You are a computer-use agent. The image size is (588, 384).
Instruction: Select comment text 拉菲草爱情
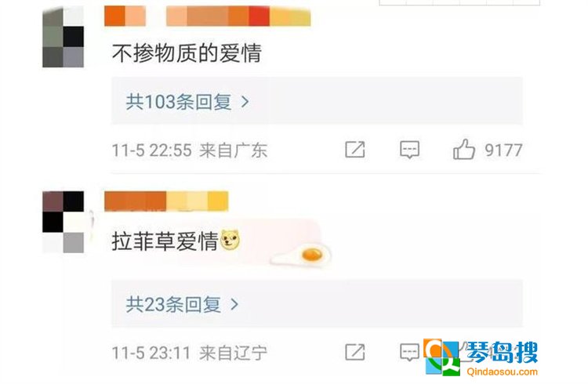point(165,241)
